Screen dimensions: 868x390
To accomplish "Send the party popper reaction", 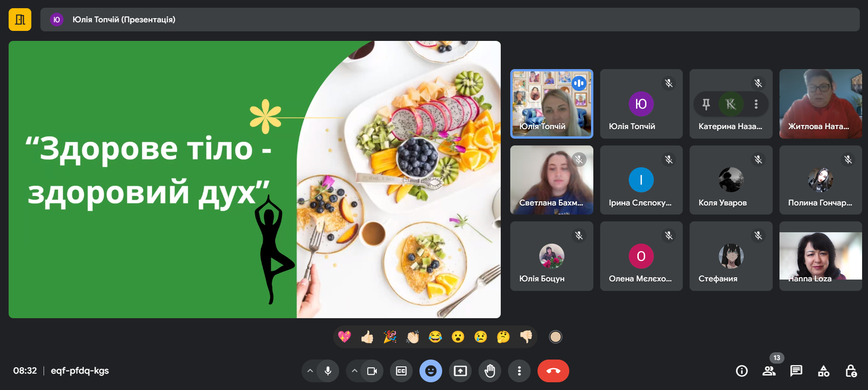I will [x=390, y=337].
